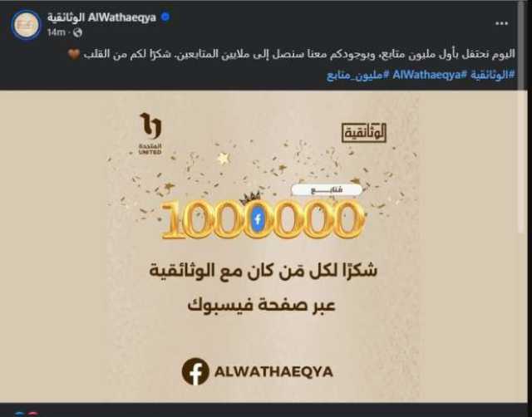Image resolution: width=532 pixels, height=417 pixels.
Task: Open the post options three-dot menu
Action: coord(501,23)
